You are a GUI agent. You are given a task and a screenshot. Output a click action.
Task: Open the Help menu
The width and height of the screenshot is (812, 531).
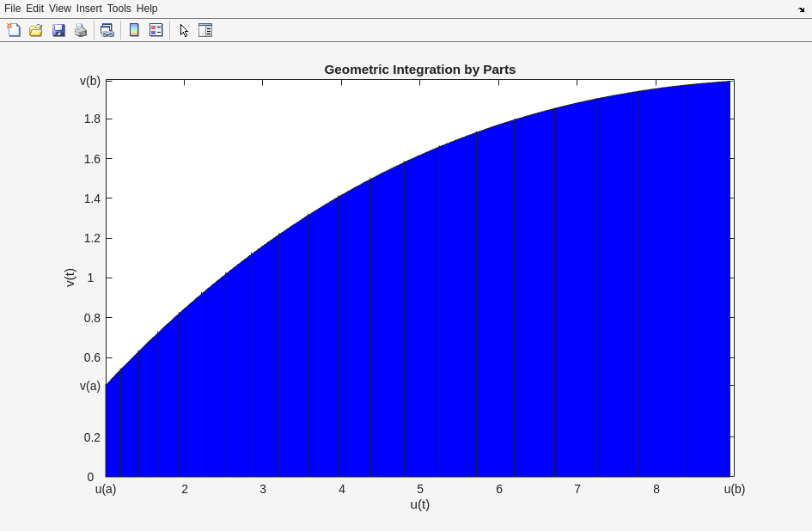pyautogui.click(x=147, y=9)
